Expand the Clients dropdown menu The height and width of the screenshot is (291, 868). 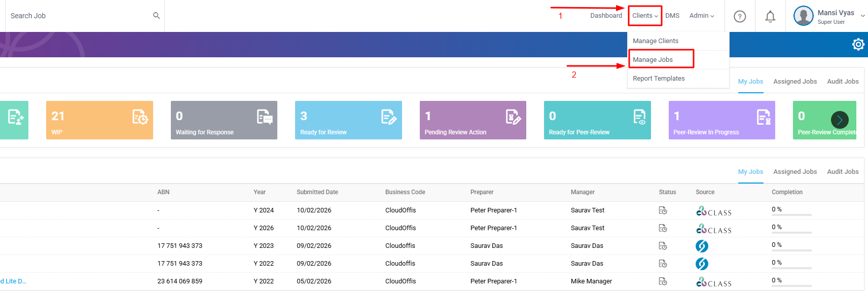[645, 16]
